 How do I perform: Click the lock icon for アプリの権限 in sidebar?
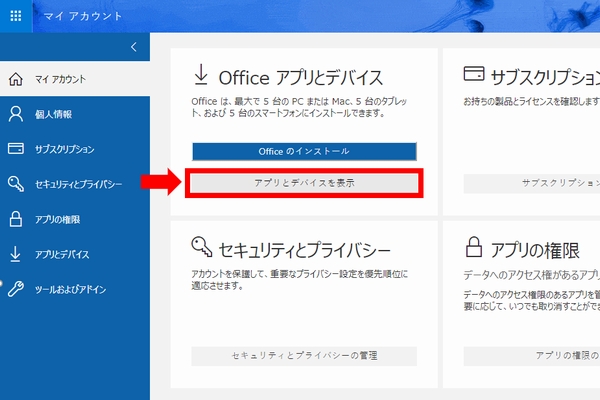coord(16,219)
